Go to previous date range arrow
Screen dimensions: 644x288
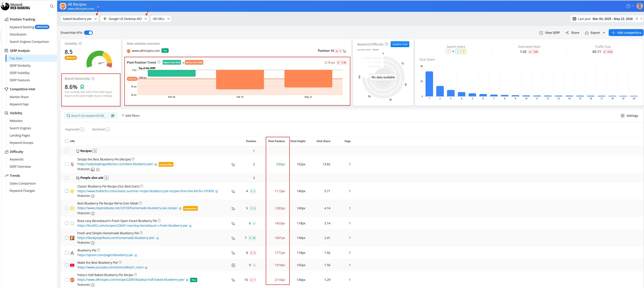coord(637,19)
